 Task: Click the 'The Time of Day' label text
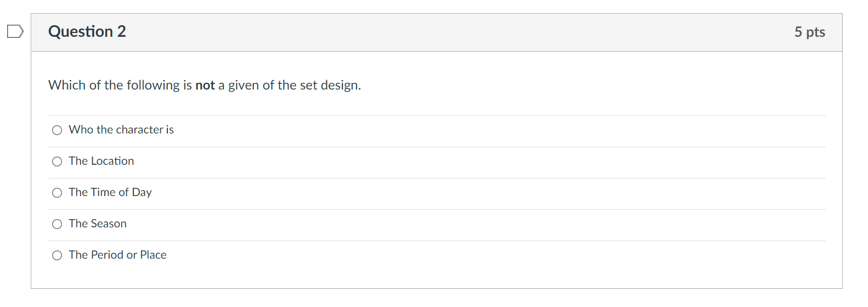(x=110, y=192)
